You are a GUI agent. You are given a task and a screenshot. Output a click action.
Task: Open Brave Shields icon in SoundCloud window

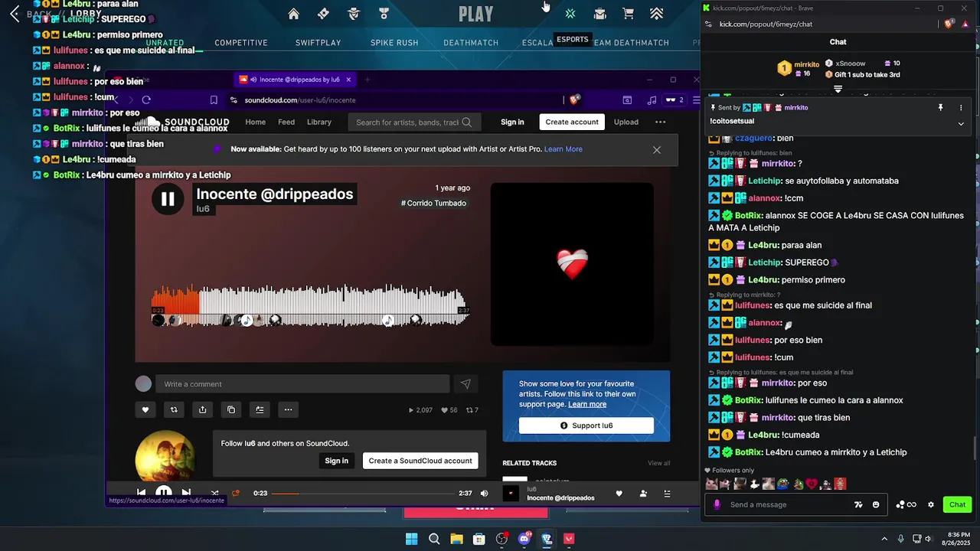574,99
